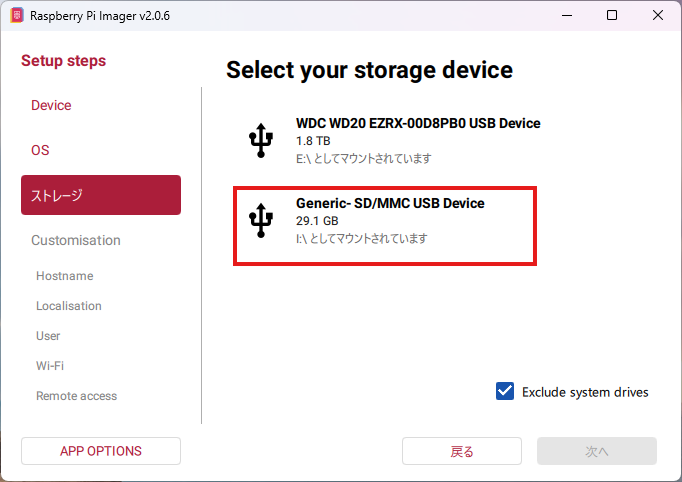This screenshot has height=482, width=682.
Task: Choose Generic- SD/MMC USB Device 29.1 GB
Action: click(390, 221)
